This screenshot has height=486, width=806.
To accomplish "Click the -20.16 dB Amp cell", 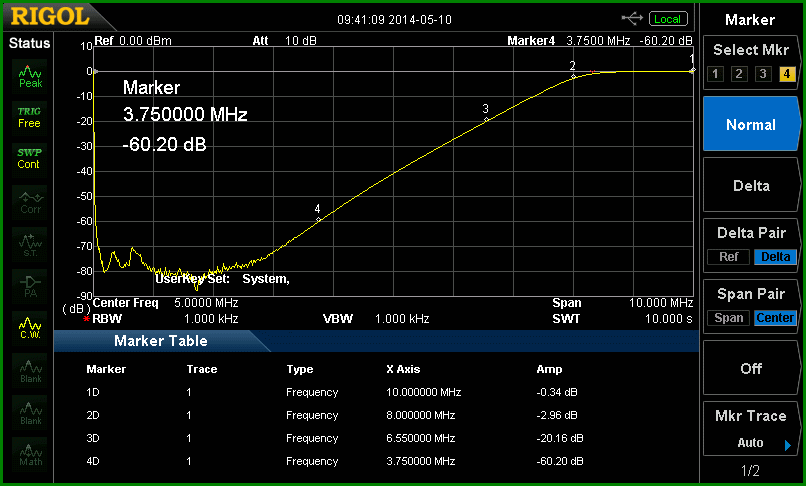I will click(x=560, y=439).
